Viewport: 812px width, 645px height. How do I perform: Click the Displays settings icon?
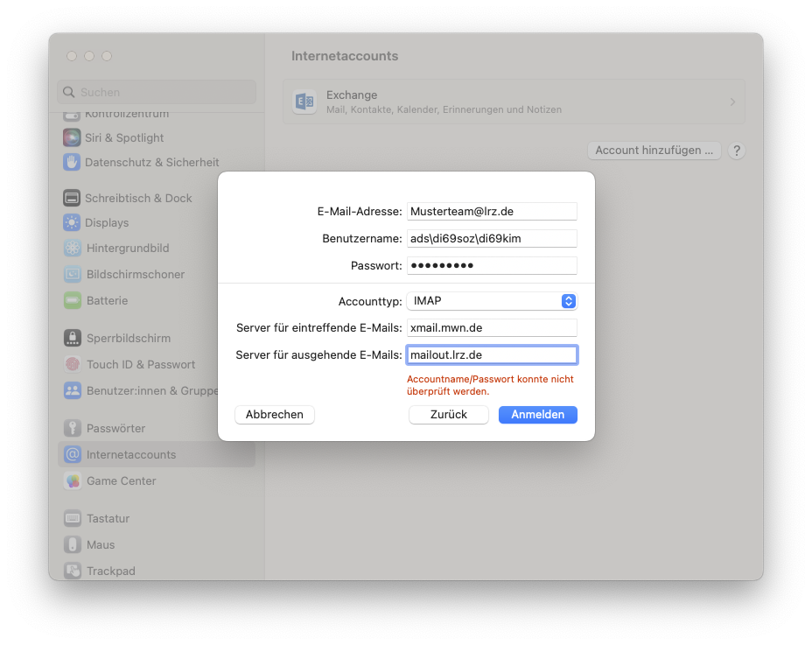71,222
